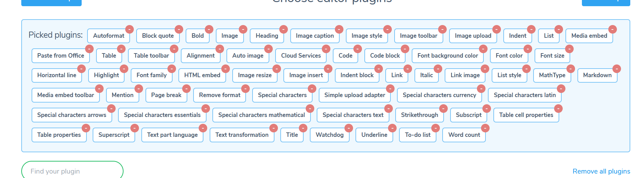The height and width of the screenshot is (178, 644).
Task: Click red minus on Special characters arrows
Action: coord(111,108)
